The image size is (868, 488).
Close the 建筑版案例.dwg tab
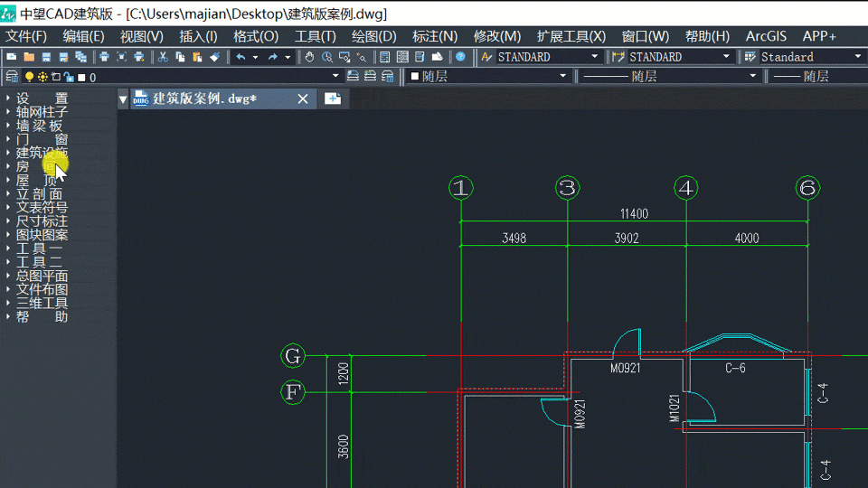click(x=303, y=99)
